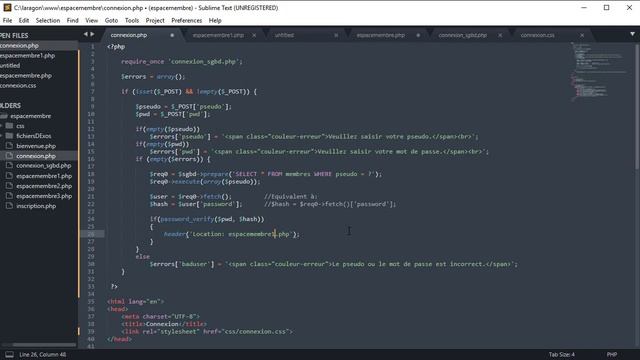Click the file icon beside bienvenue.php
The image size is (640, 360).
coord(9,146)
